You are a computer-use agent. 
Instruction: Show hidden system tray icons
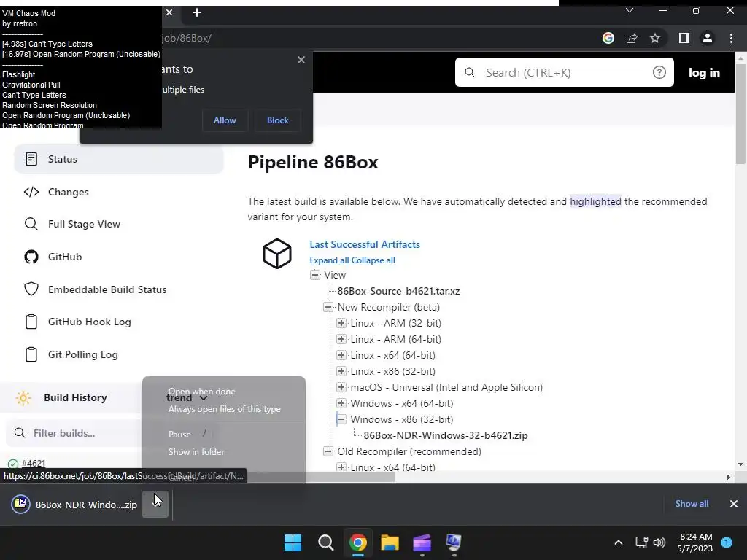coord(619,542)
